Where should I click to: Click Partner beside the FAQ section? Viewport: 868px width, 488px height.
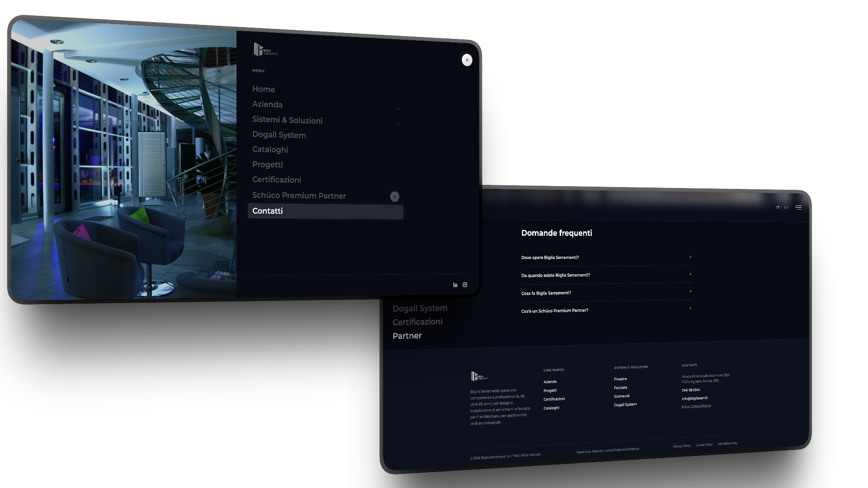coord(407,336)
